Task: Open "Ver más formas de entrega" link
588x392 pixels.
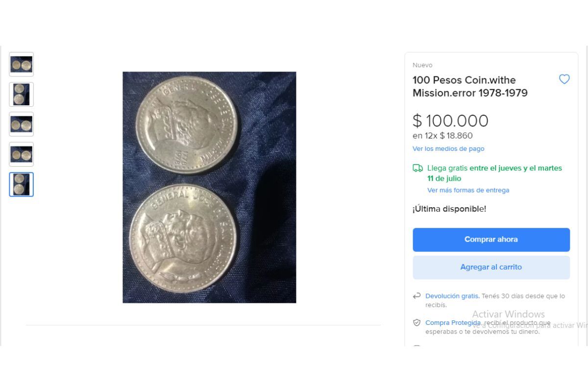Action: coord(468,190)
